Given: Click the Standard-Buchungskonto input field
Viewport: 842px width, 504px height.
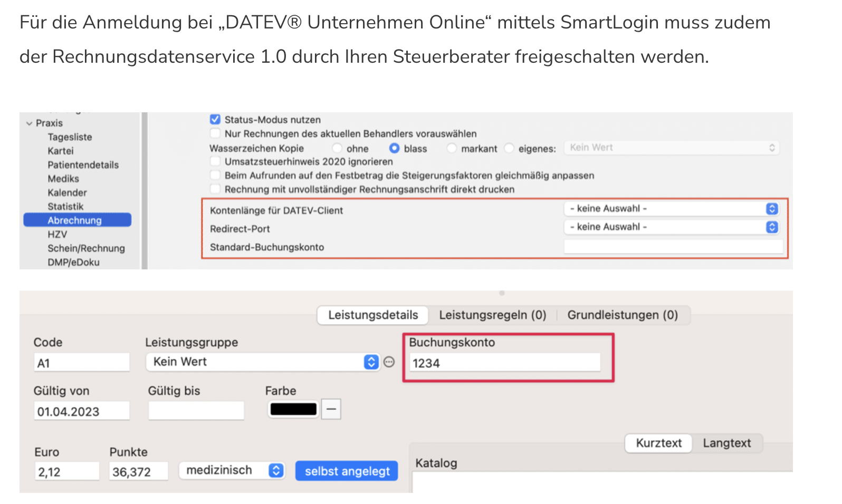Looking at the screenshot, I should click(673, 247).
